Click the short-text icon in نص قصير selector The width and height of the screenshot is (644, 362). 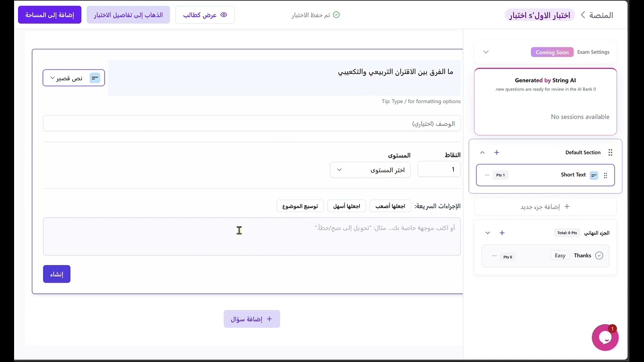pyautogui.click(x=95, y=78)
